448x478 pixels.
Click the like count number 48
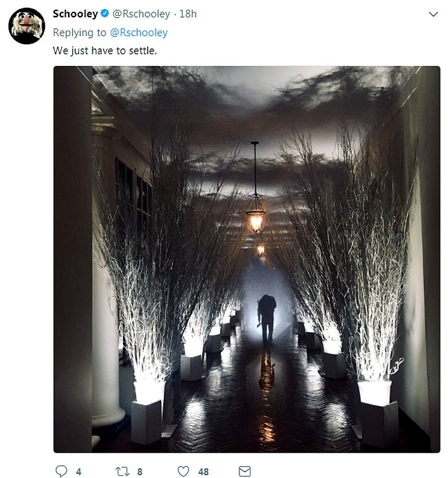[203, 472]
